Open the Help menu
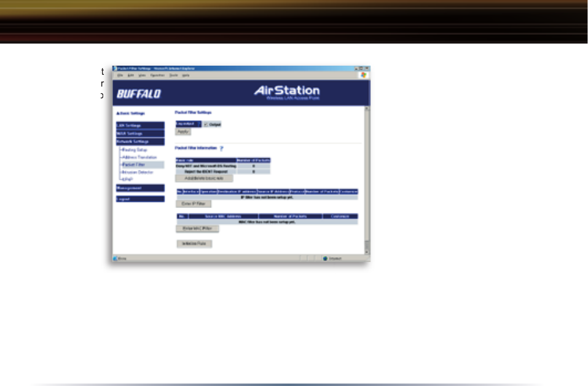The image size is (588, 386). coord(186,75)
